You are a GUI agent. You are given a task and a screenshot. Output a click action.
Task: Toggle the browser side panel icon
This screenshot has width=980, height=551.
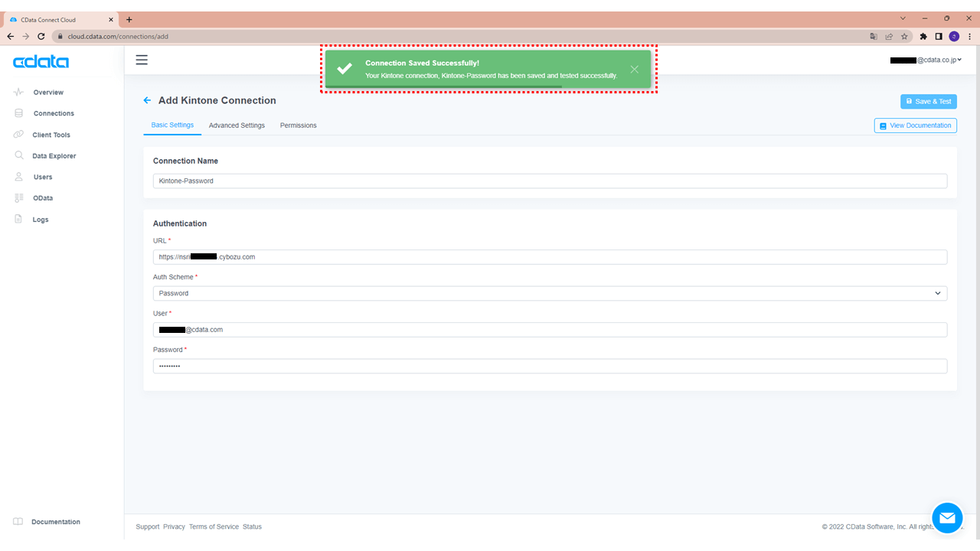coord(939,36)
